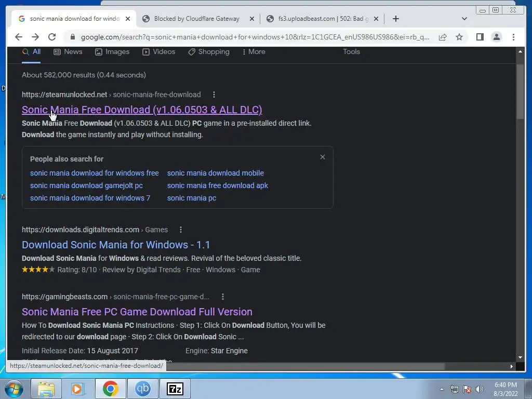Click the scroll down arrow
The width and height of the screenshot is (532, 399).
click(x=520, y=357)
